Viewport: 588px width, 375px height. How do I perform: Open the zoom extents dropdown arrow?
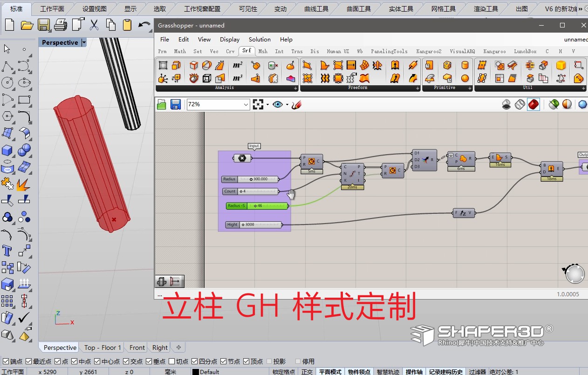click(267, 104)
